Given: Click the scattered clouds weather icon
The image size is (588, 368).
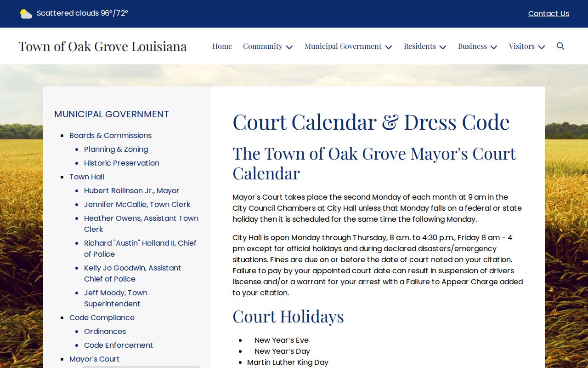Looking at the screenshot, I should click(26, 14).
